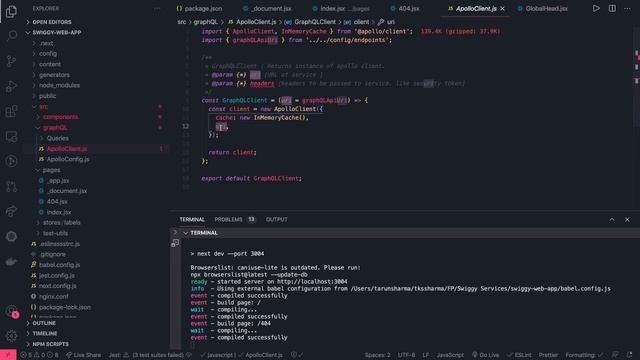
Task: Expand the config folder
Action: (x=97, y=54)
